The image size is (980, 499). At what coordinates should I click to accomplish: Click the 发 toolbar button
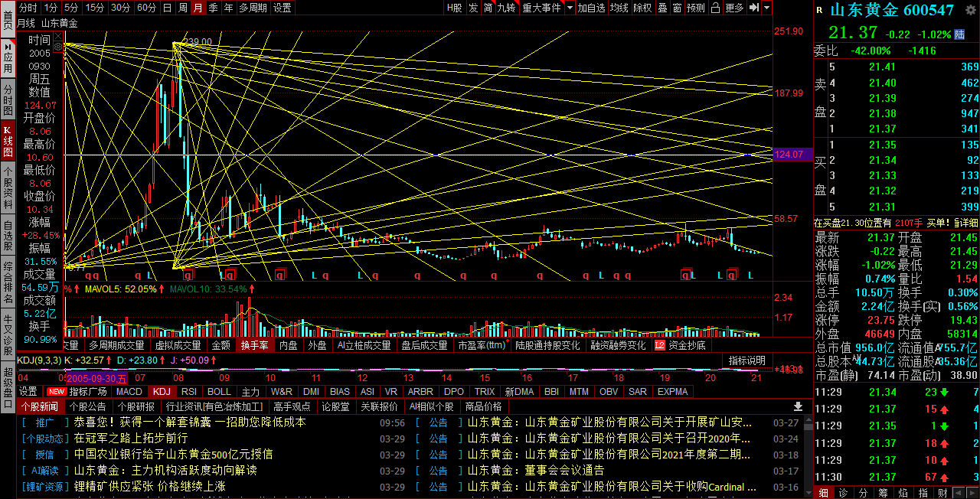pyautogui.click(x=473, y=8)
